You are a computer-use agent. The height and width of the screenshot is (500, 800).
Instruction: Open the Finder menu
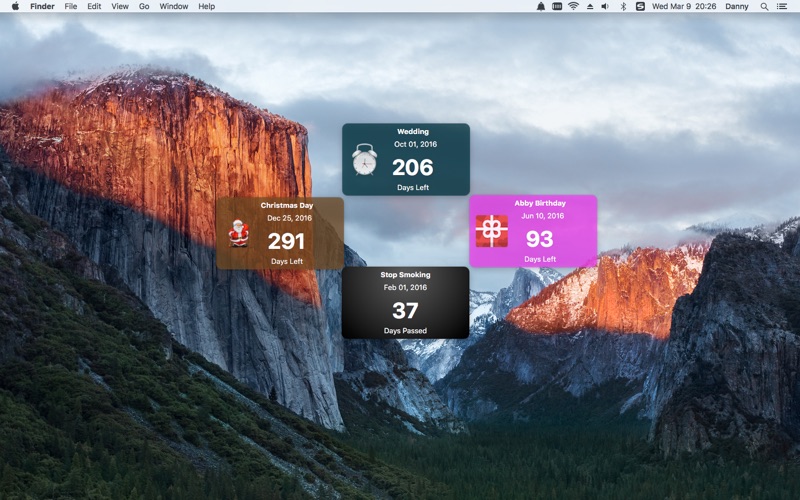42,6
